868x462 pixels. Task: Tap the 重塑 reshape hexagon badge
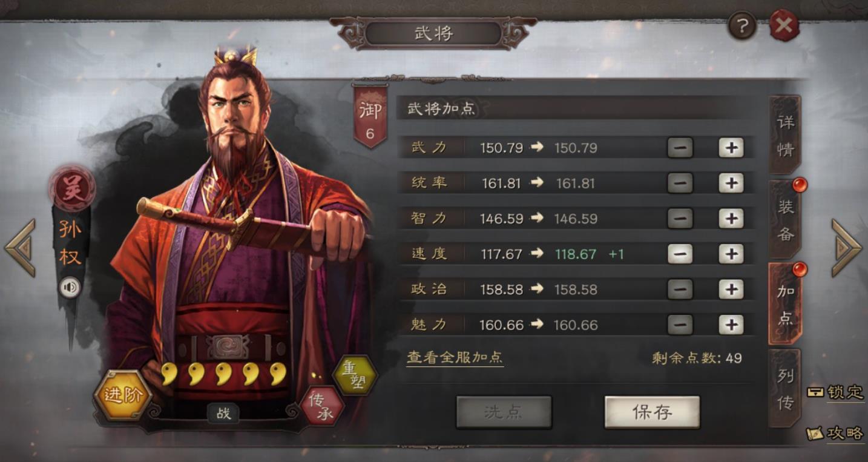coord(355,375)
